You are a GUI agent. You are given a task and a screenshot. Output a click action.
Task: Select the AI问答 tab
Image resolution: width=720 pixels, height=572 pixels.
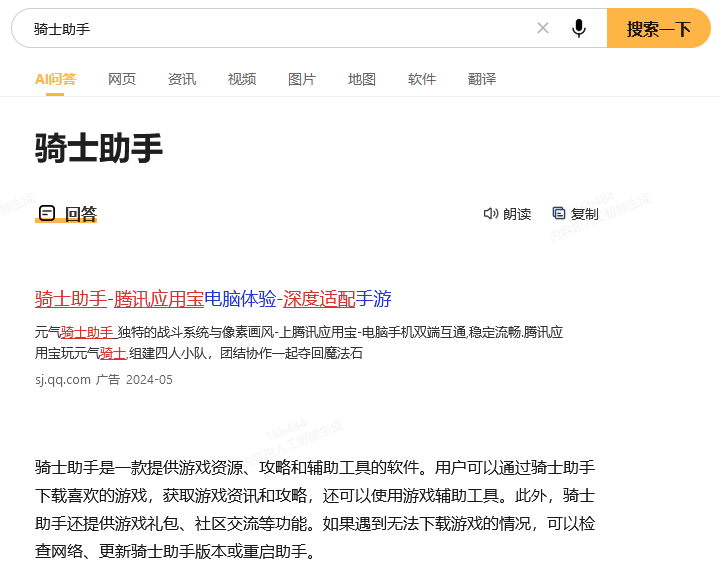tap(55, 79)
